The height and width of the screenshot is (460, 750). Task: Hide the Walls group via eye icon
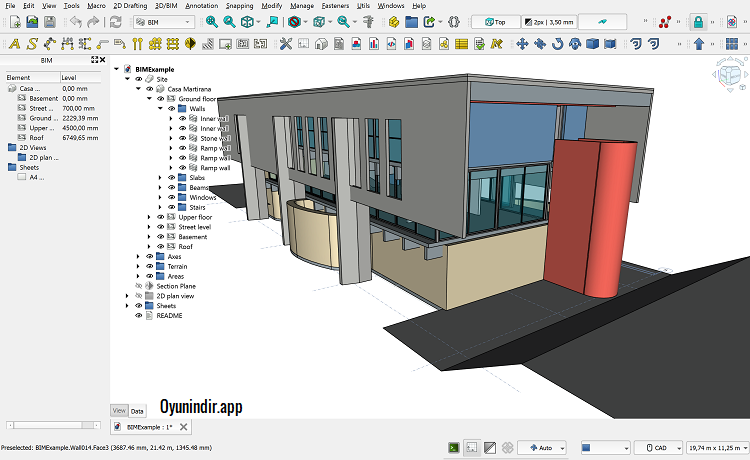click(171, 109)
